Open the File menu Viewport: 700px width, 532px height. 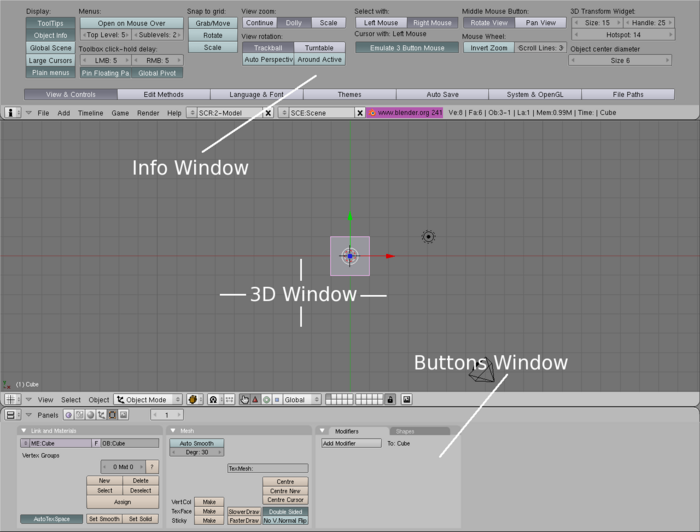tap(43, 113)
